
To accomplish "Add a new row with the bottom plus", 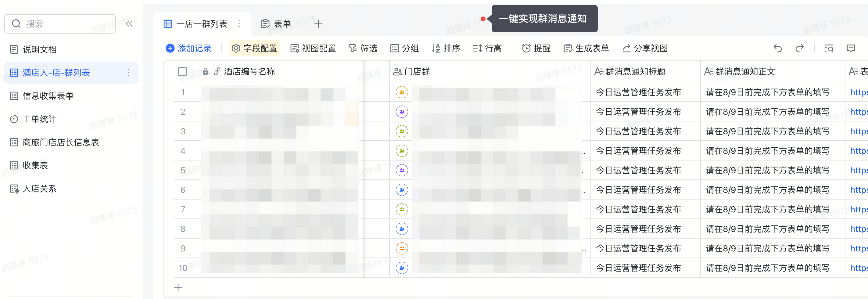I will click(x=178, y=287).
